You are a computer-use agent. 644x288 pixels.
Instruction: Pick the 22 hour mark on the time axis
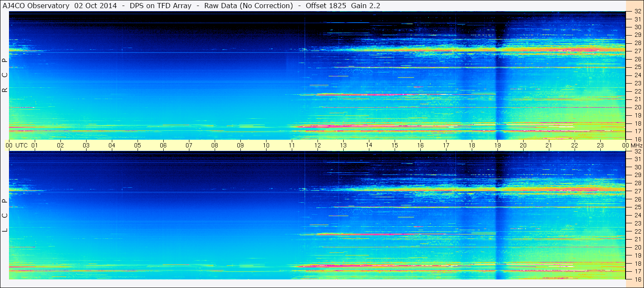point(575,145)
